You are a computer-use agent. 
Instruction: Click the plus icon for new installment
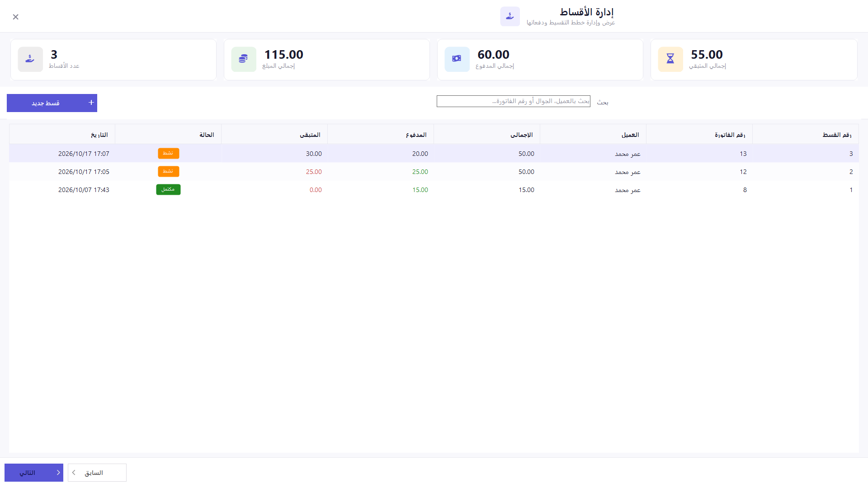[x=91, y=103]
